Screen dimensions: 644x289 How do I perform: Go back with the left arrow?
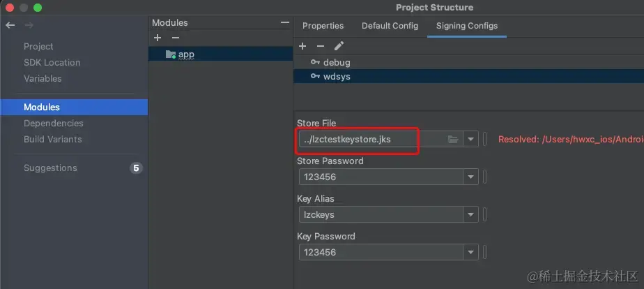[10, 25]
